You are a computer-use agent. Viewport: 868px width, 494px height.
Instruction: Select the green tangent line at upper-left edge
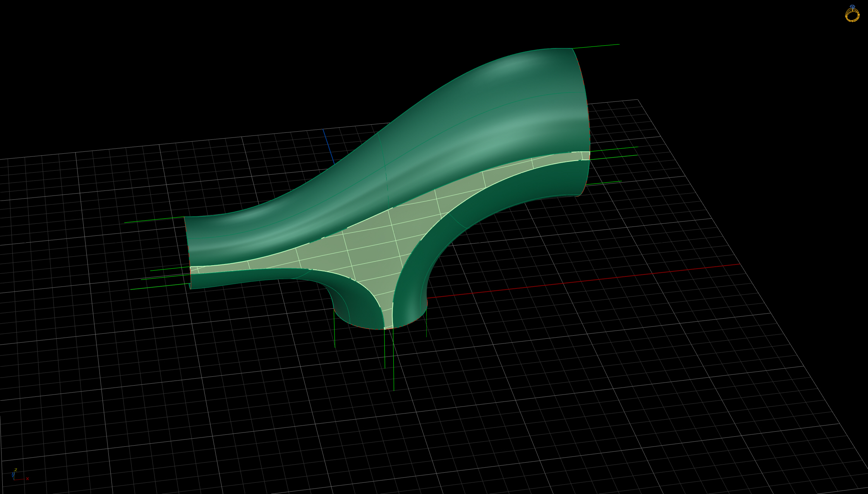coord(154,220)
